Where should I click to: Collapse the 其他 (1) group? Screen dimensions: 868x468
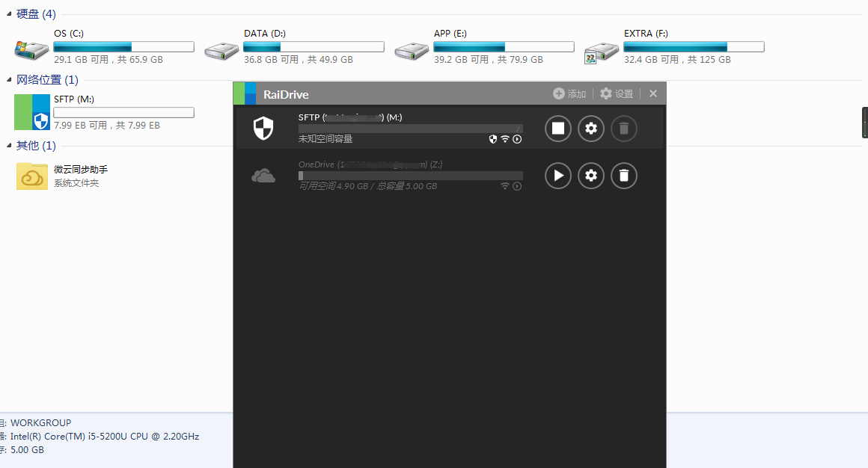pyautogui.click(x=9, y=146)
